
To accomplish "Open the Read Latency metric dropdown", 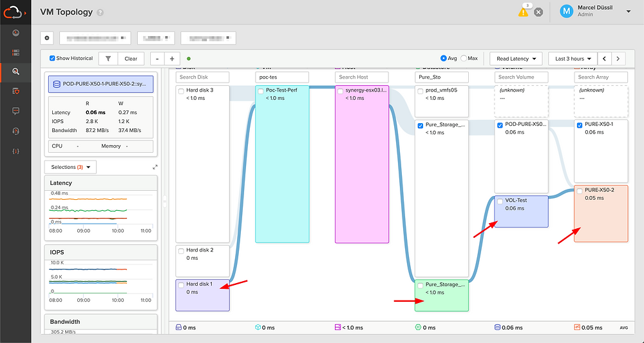I will (x=516, y=59).
